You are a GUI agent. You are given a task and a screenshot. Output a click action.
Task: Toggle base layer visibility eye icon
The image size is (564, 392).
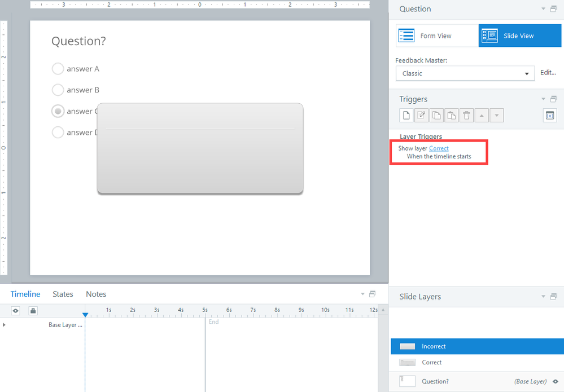pyautogui.click(x=556, y=381)
